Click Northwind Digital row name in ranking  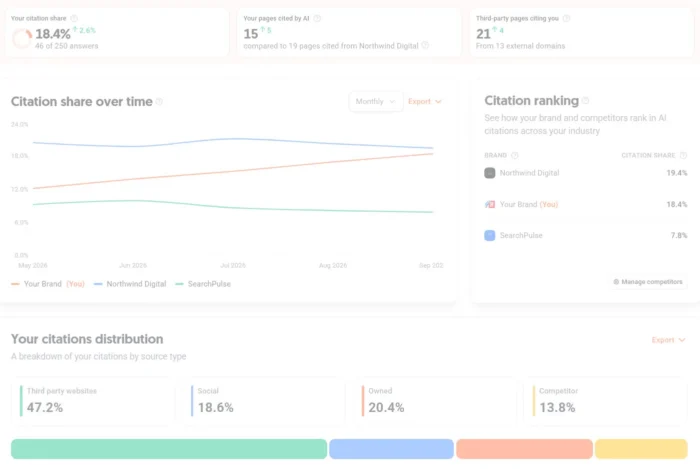(x=529, y=173)
